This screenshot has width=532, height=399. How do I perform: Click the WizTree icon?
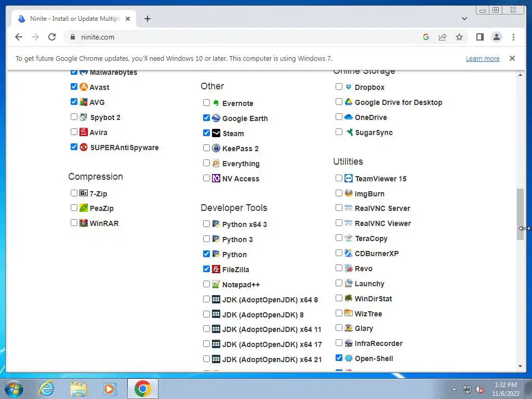click(x=349, y=313)
